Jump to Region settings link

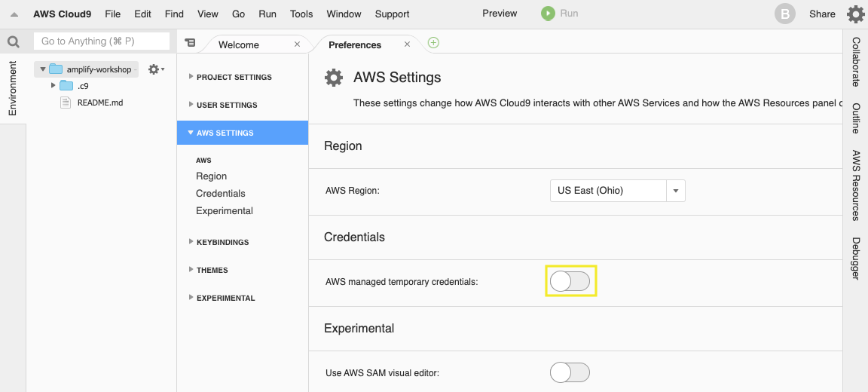(212, 176)
